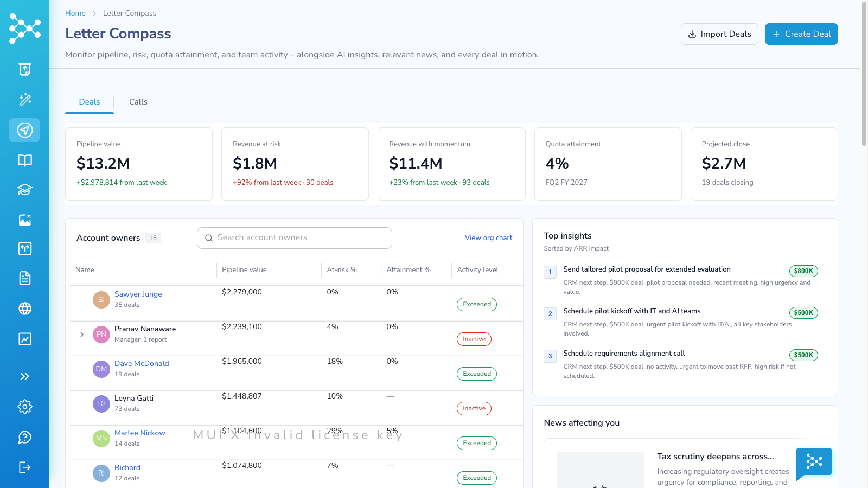Click Sawyer Junge's Exceeded badge

[477, 304]
